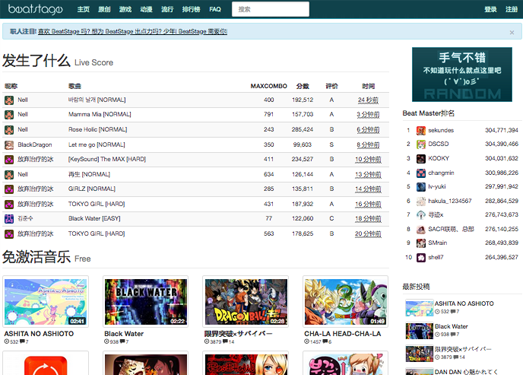Viewport: 523px width, 375px height.
Task: Open the 20 分钟前 timestamp link
Action: point(368,234)
